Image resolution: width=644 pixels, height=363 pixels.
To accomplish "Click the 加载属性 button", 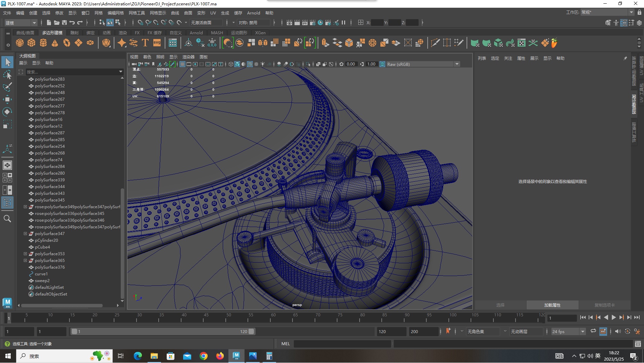I will pos(552,305).
